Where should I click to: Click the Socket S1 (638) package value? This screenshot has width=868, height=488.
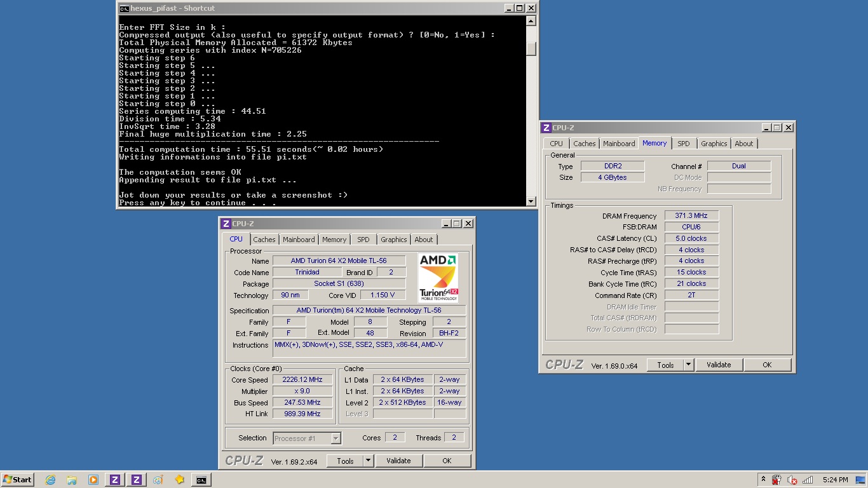click(339, 283)
